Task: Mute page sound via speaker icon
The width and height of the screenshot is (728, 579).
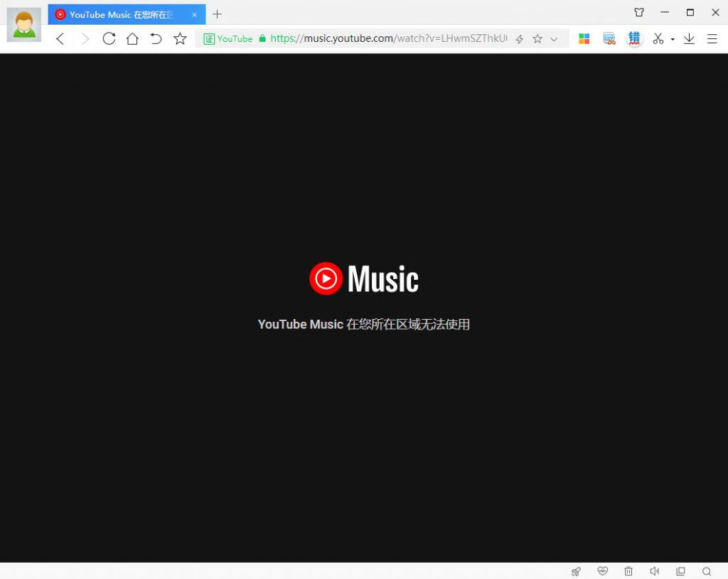Action: pos(655,571)
